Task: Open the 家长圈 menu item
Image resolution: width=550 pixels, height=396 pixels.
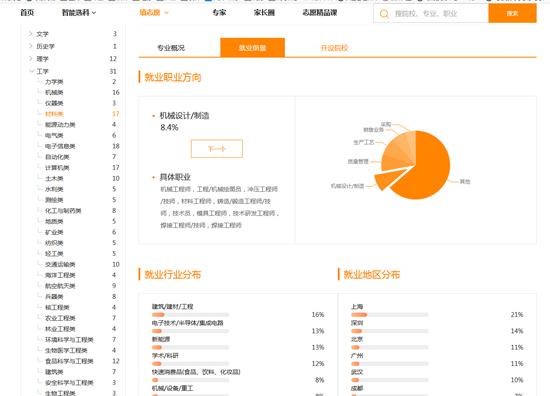Action: coord(264,13)
